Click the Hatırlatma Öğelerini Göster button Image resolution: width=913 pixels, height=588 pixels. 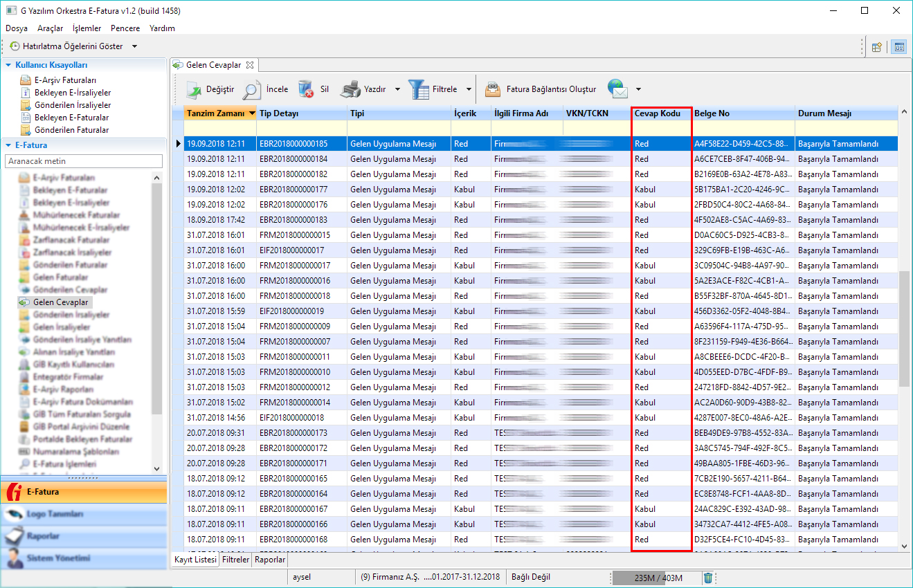tap(66, 46)
